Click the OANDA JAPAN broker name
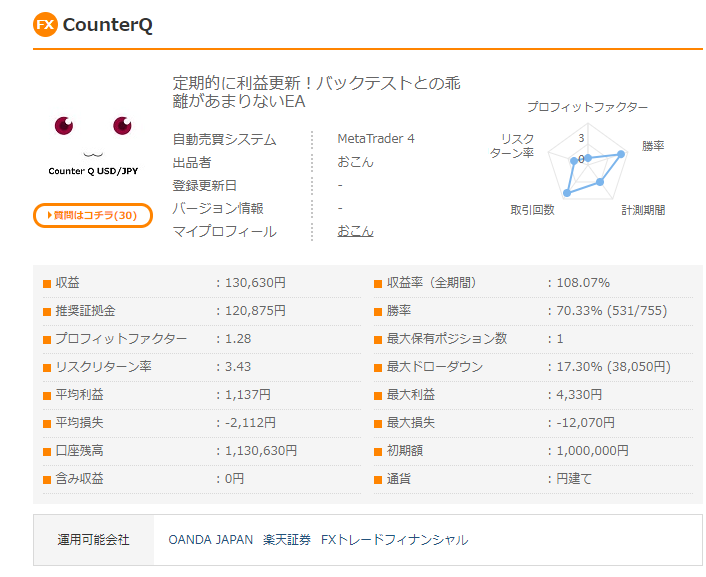This screenshot has height=577, width=706. (x=210, y=540)
